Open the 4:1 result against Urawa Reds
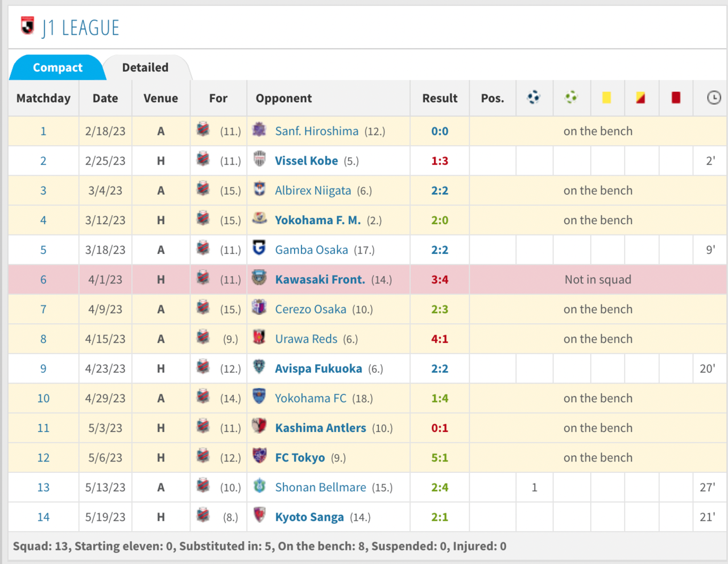Image resolution: width=728 pixels, height=564 pixels. [x=440, y=339]
